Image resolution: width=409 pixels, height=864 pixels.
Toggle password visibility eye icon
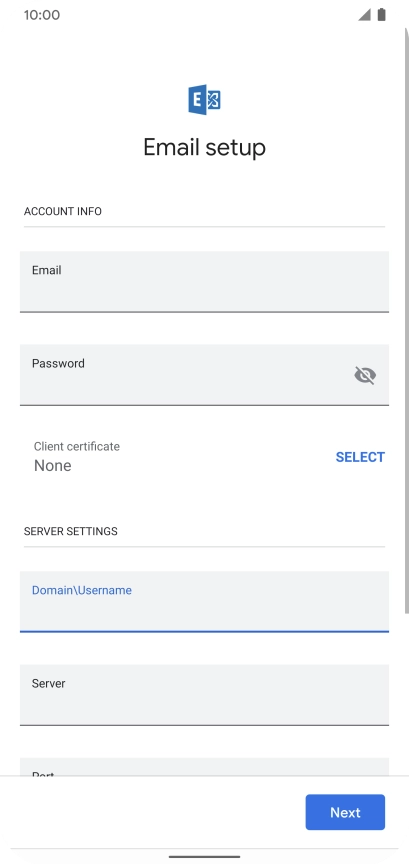(x=365, y=375)
